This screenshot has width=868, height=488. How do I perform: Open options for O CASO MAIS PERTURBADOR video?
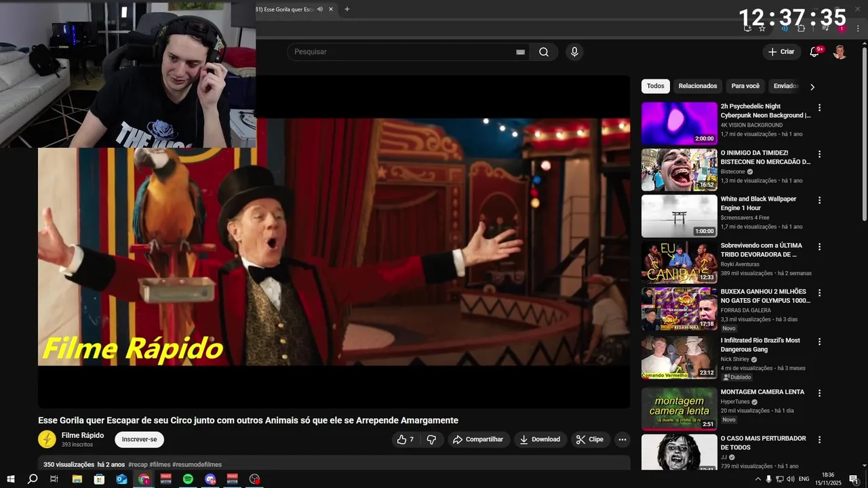[x=819, y=440]
